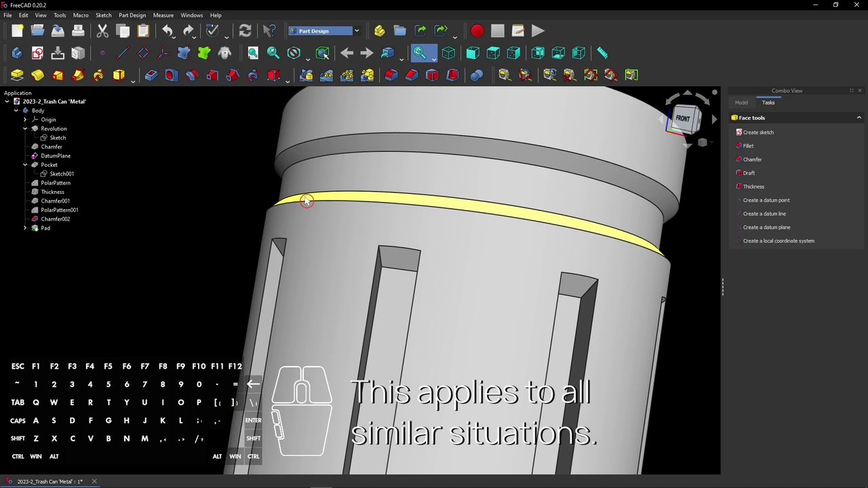Run macro with the play triangle icon
868x488 pixels.
(538, 30)
